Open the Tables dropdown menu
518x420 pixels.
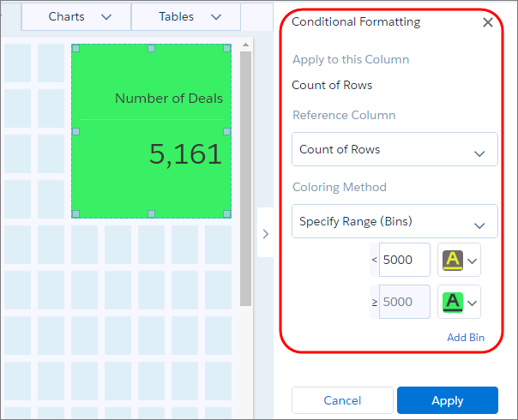(x=190, y=16)
